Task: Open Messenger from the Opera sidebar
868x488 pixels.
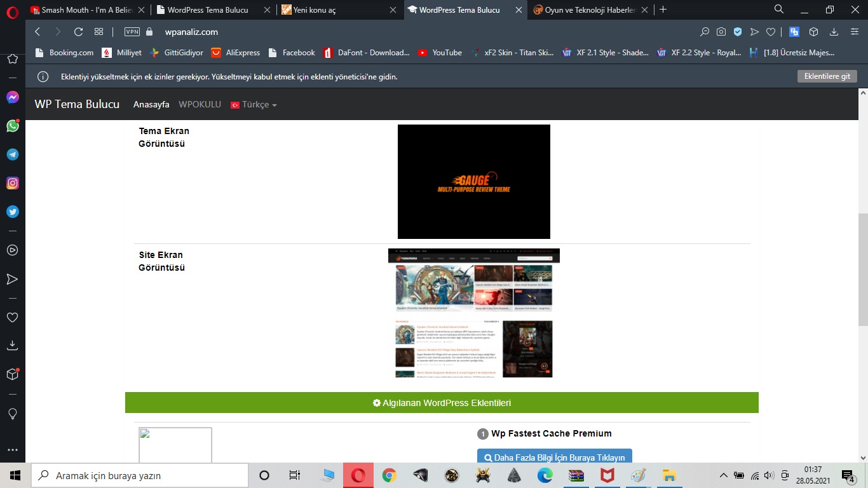Action: pos(12,97)
